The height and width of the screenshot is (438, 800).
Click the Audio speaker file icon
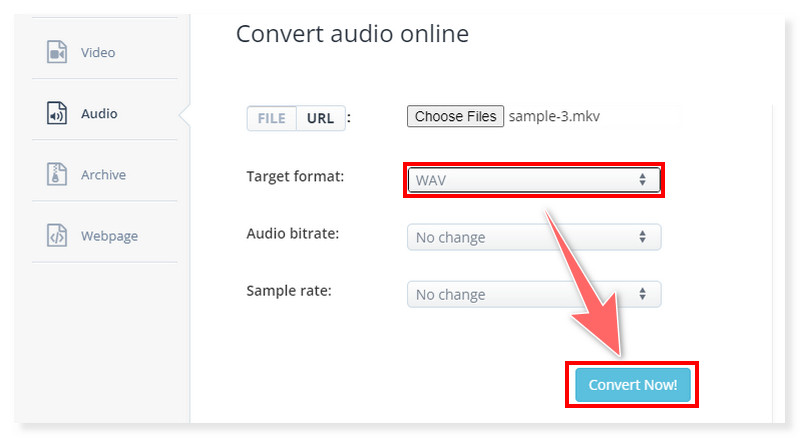point(57,114)
